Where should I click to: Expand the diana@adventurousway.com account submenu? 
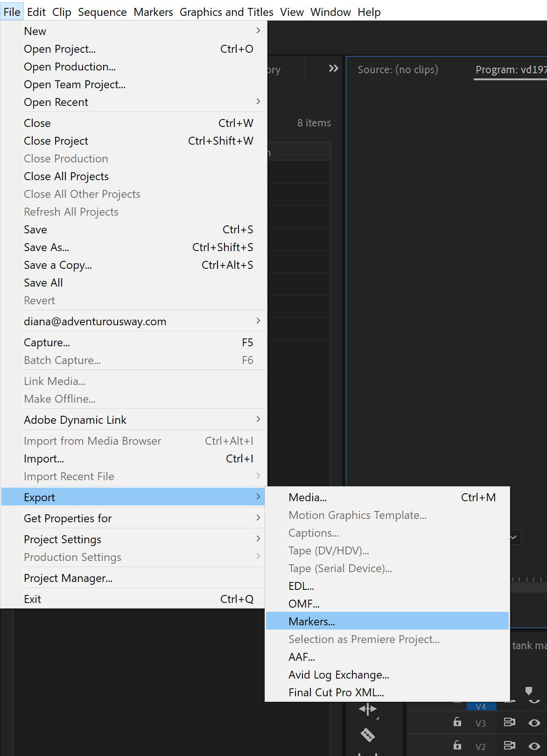(x=133, y=322)
